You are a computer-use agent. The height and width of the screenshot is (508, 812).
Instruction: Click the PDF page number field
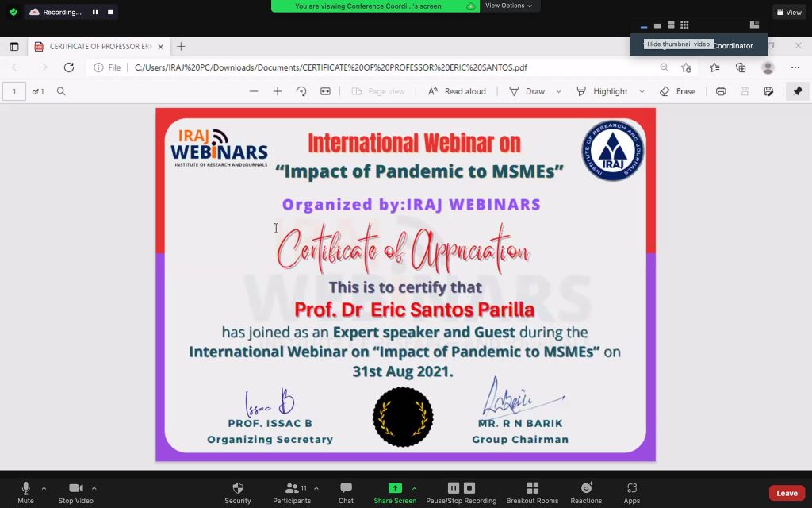[14, 91]
